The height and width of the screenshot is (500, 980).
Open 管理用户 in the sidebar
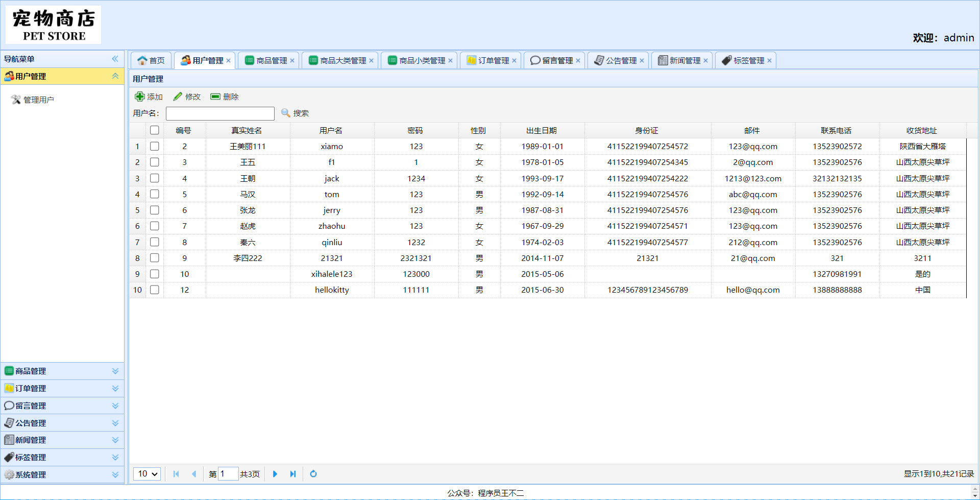pos(38,100)
